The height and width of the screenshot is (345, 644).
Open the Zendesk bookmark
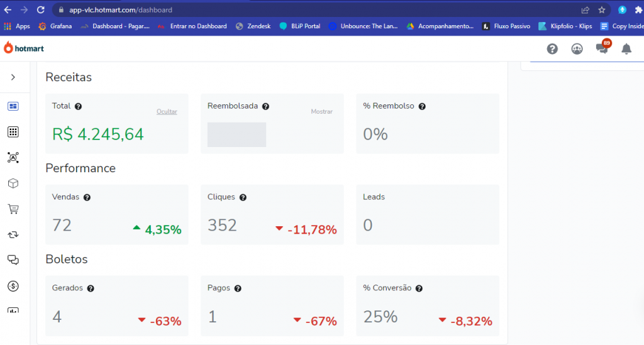[x=253, y=26]
